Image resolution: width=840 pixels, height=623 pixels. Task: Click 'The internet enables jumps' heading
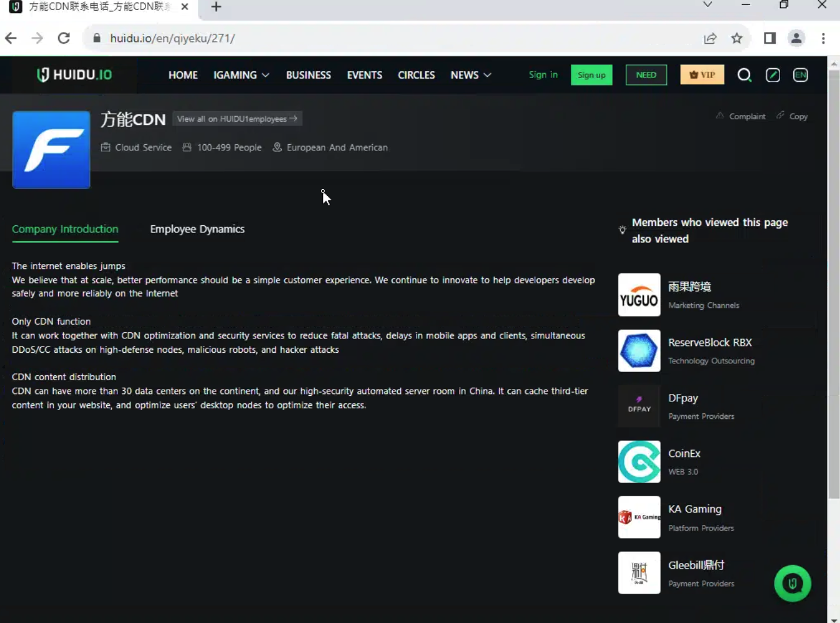click(69, 266)
